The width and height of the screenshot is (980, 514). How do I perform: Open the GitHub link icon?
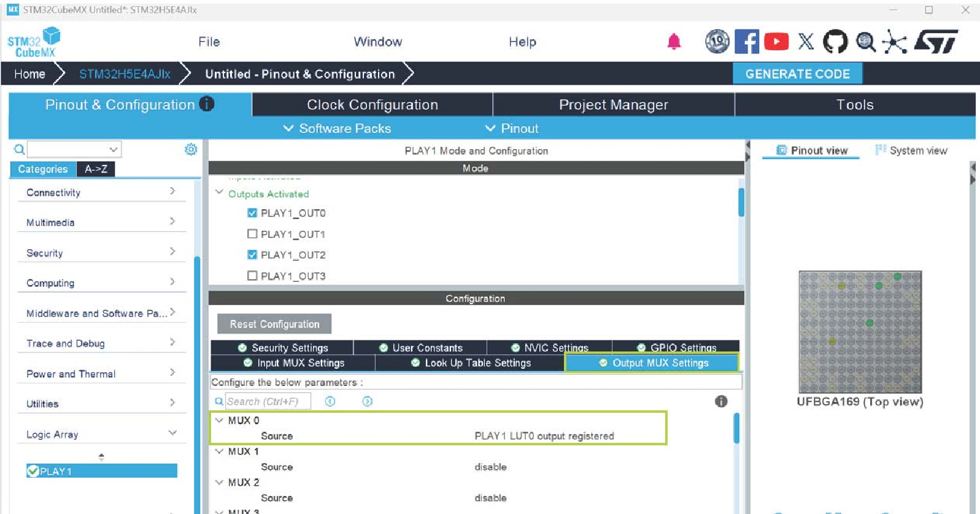(835, 42)
